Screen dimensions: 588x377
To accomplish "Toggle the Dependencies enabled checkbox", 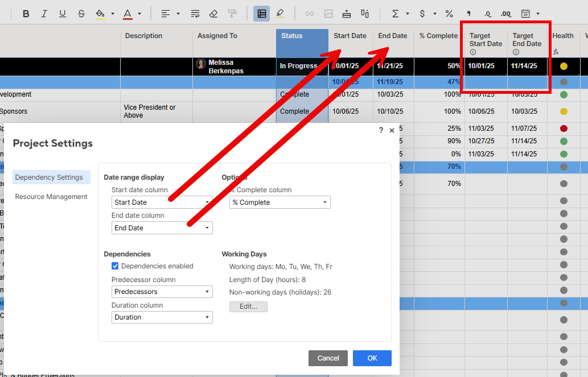I will (115, 266).
